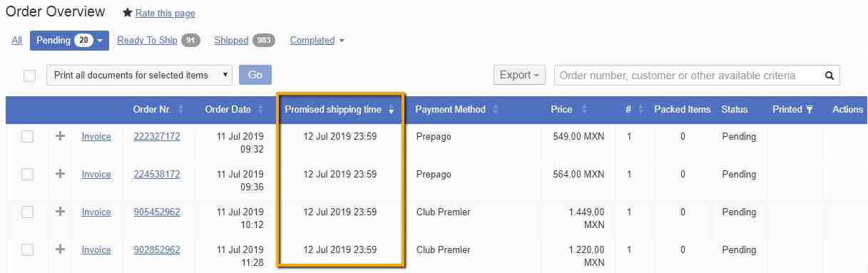Sort by Price column arrows
The width and height of the screenshot is (868, 273).
tap(584, 110)
